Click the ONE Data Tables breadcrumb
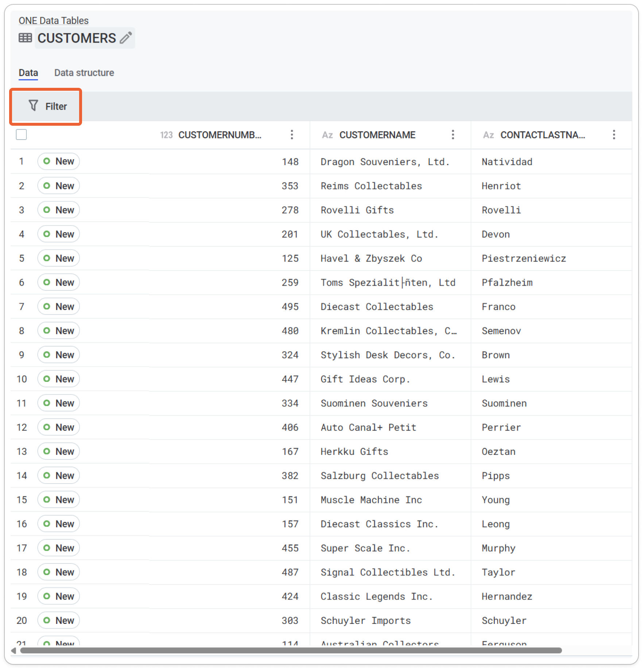This screenshot has width=644, height=668. pyautogui.click(x=53, y=21)
